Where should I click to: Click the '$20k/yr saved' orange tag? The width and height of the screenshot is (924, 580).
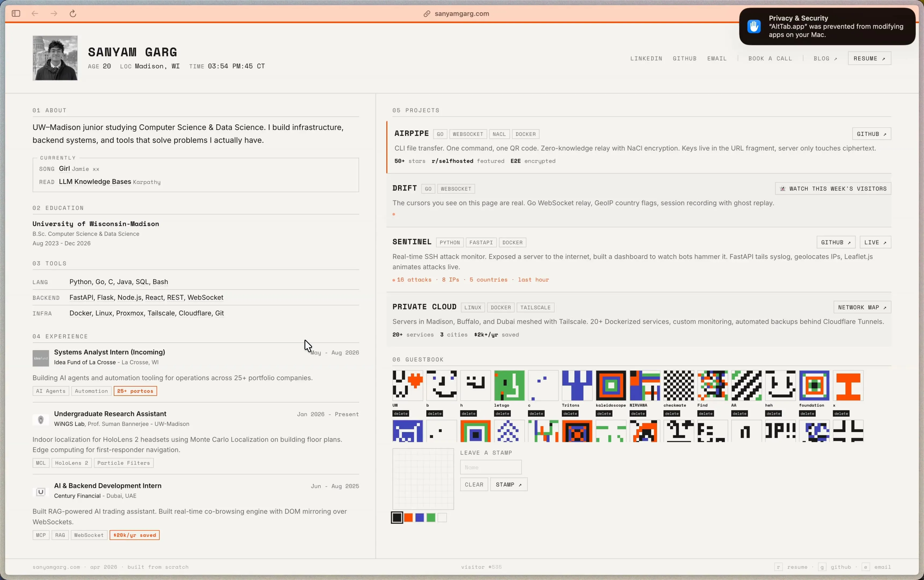point(134,535)
